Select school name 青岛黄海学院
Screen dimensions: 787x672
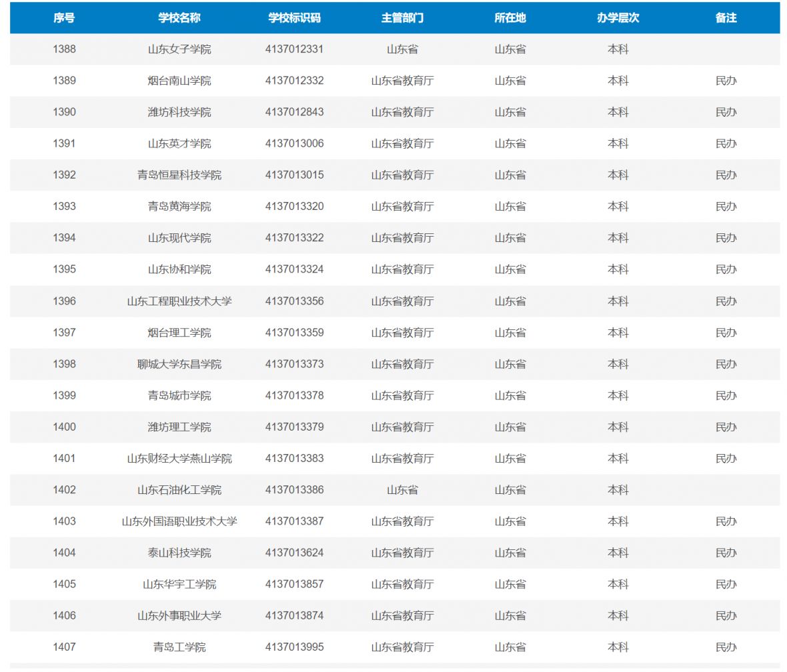[x=179, y=207]
